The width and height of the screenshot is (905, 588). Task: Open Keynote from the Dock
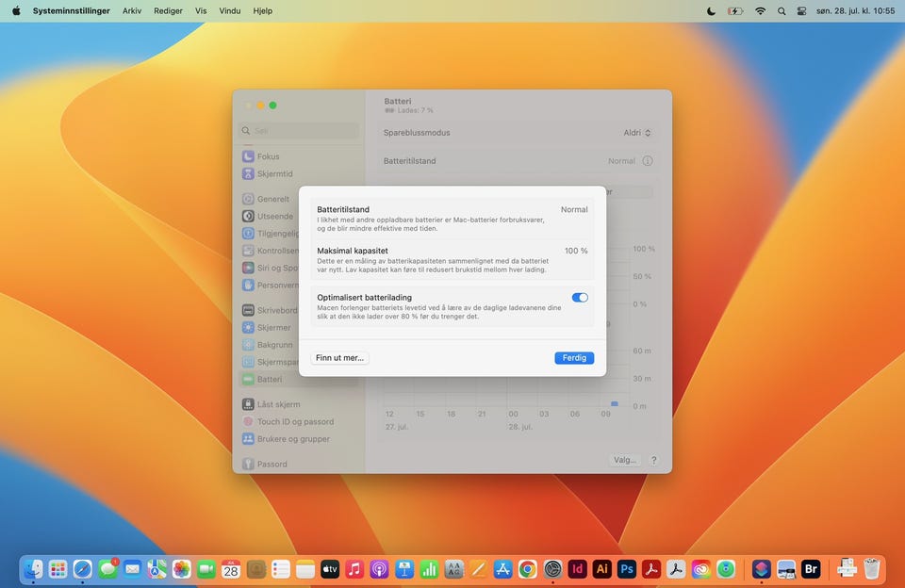pyautogui.click(x=404, y=569)
